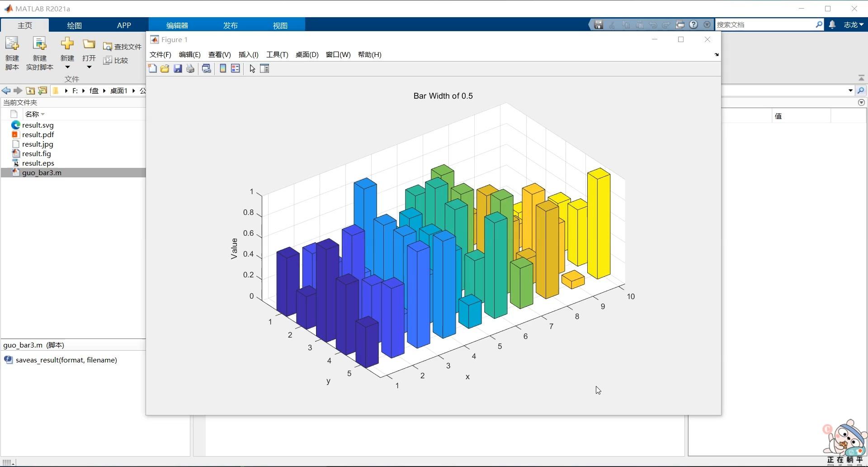868x467 pixels.
Task: Toggle Edit Plot arrow tool
Action: [252, 68]
